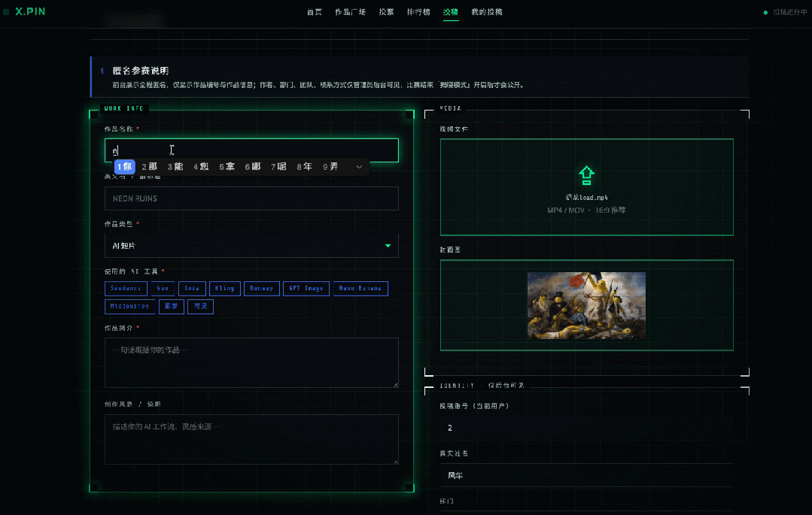The image size is (812, 515).
Task: Toggle the Runway AI tool tag
Action: tap(262, 288)
